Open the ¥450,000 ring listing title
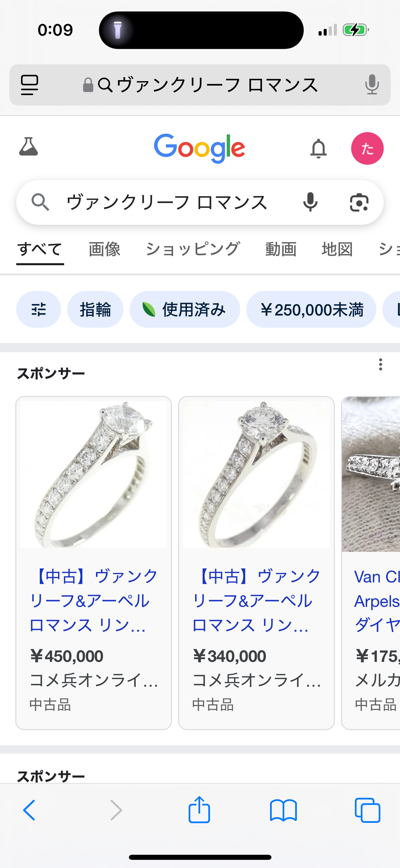This screenshot has height=868, width=400. (x=94, y=600)
